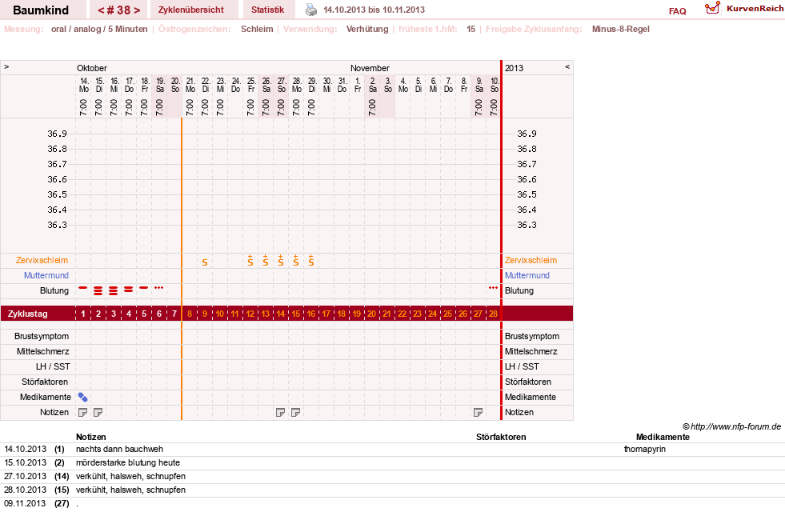Image resolution: width=785 pixels, height=532 pixels.
Task: Click the heavy bleeding marker on 16. Mi
Action: pos(114,290)
